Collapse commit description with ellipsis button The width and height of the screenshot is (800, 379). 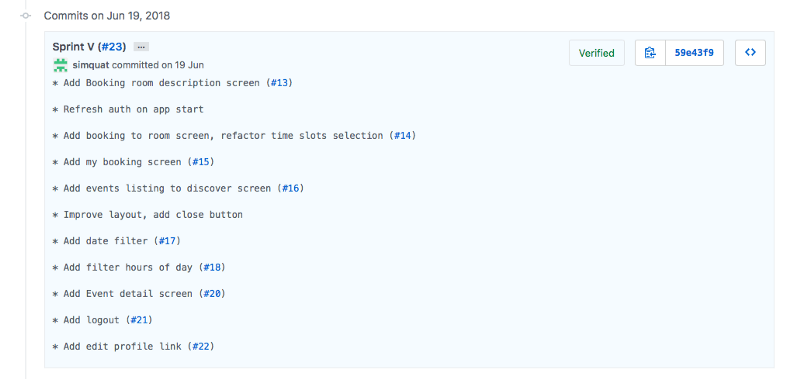pos(141,47)
